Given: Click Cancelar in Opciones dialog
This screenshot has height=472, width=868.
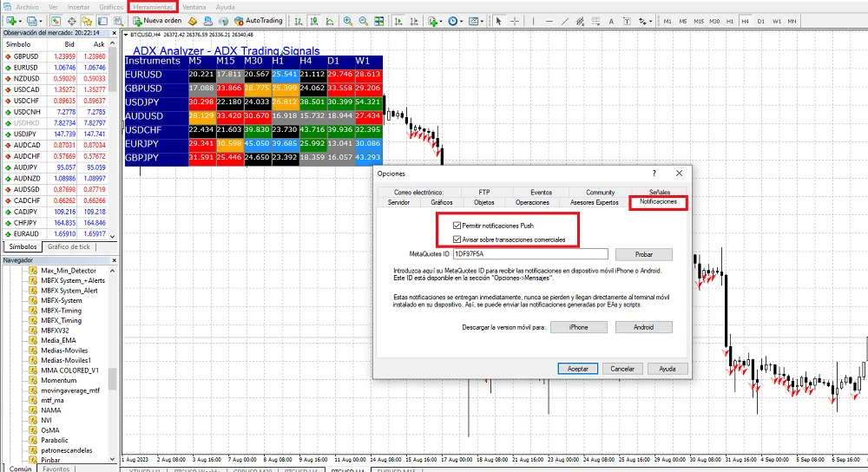Looking at the screenshot, I should [622, 369].
